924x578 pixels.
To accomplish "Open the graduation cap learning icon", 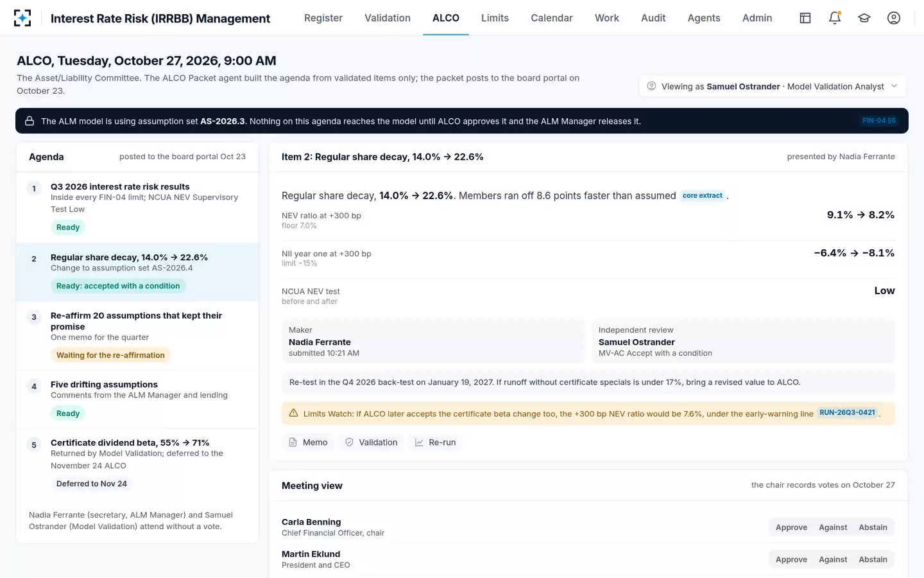I will [864, 18].
